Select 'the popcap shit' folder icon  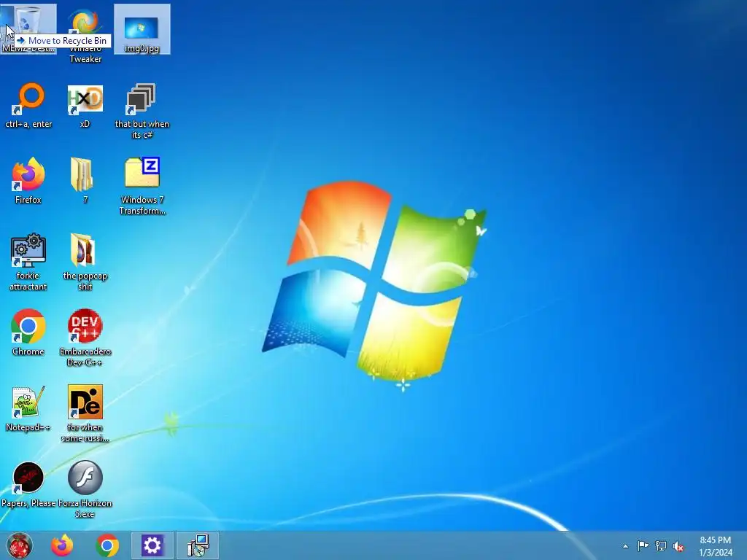click(x=83, y=250)
